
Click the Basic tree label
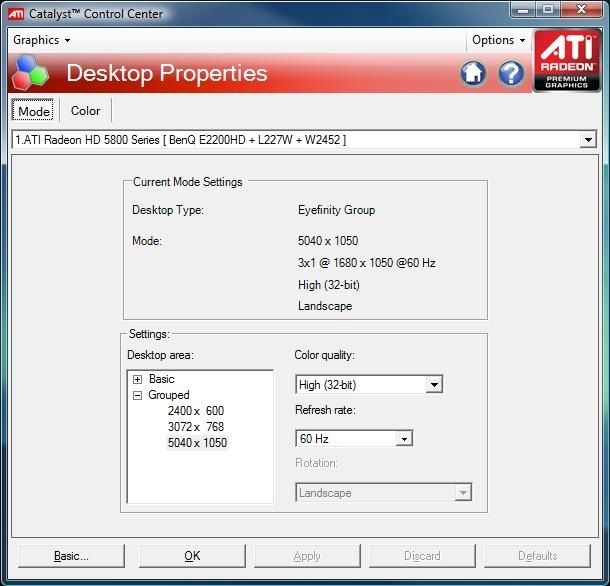tap(161, 379)
